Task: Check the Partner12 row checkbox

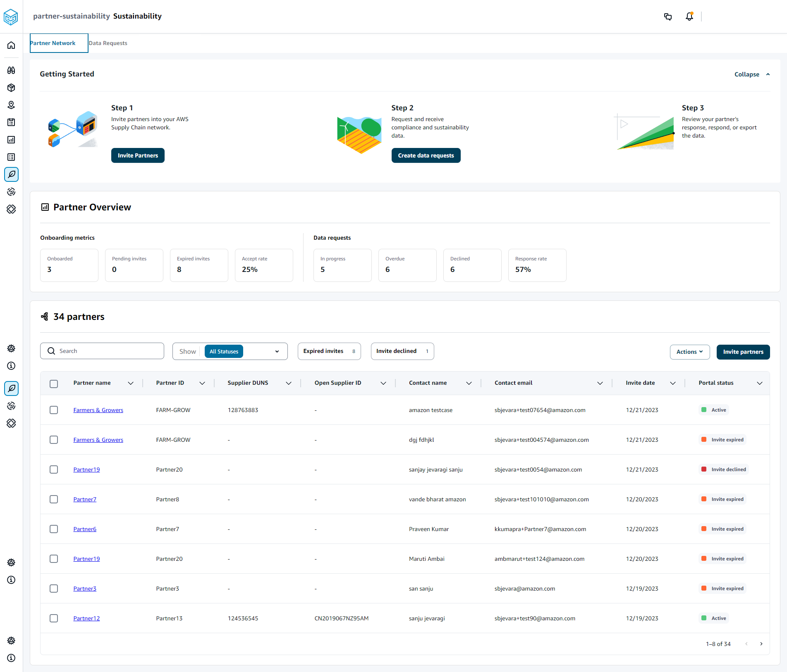Action: pyautogui.click(x=54, y=618)
